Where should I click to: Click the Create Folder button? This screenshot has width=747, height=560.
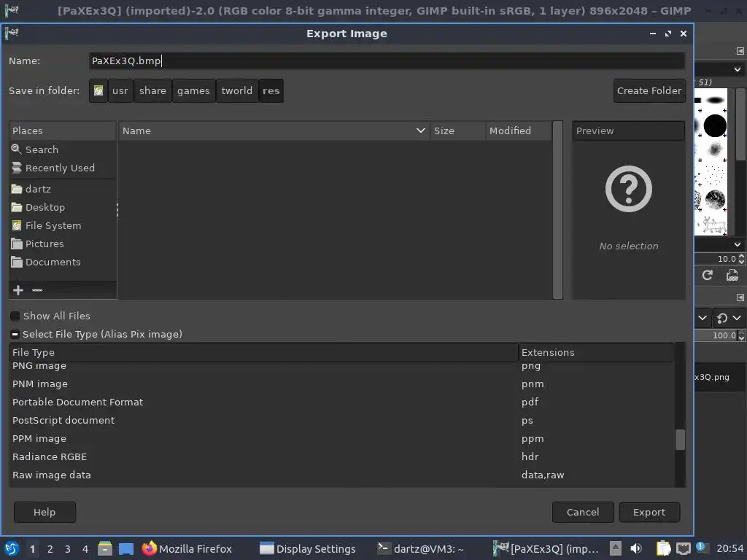pos(649,90)
